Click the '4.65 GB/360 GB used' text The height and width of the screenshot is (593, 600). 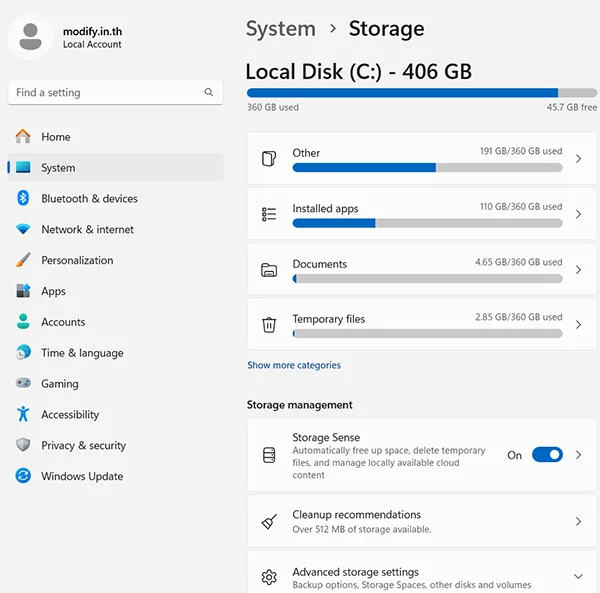pos(519,262)
